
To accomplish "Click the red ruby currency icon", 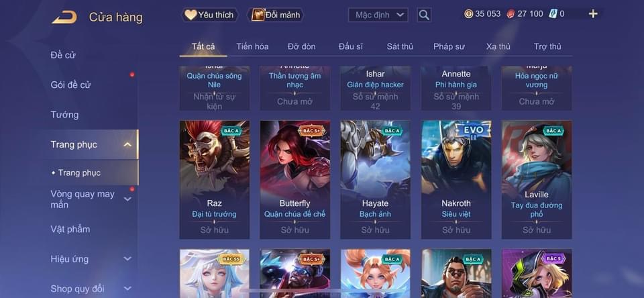I will [511, 14].
